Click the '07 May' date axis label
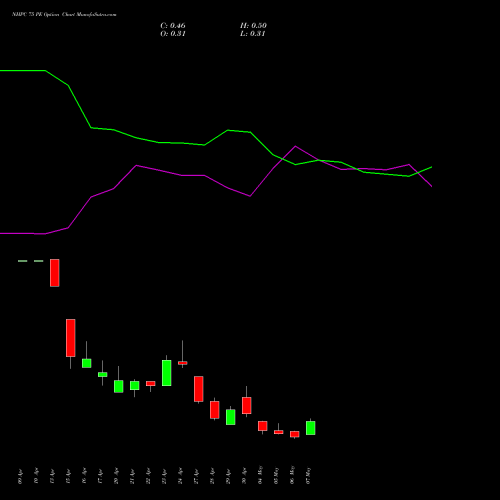 308,476
